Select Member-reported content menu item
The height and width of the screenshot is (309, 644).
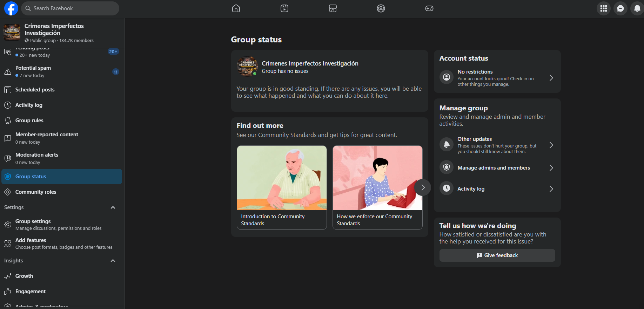(62, 138)
